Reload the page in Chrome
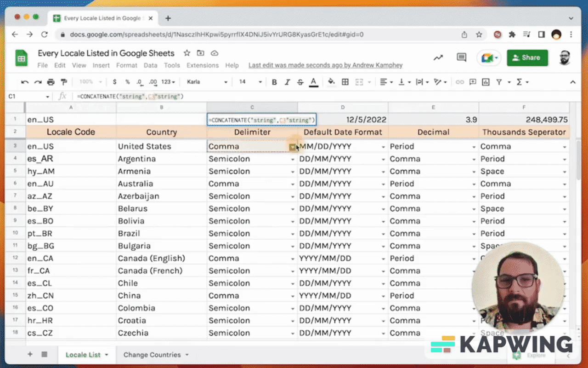 tap(45, 34)
